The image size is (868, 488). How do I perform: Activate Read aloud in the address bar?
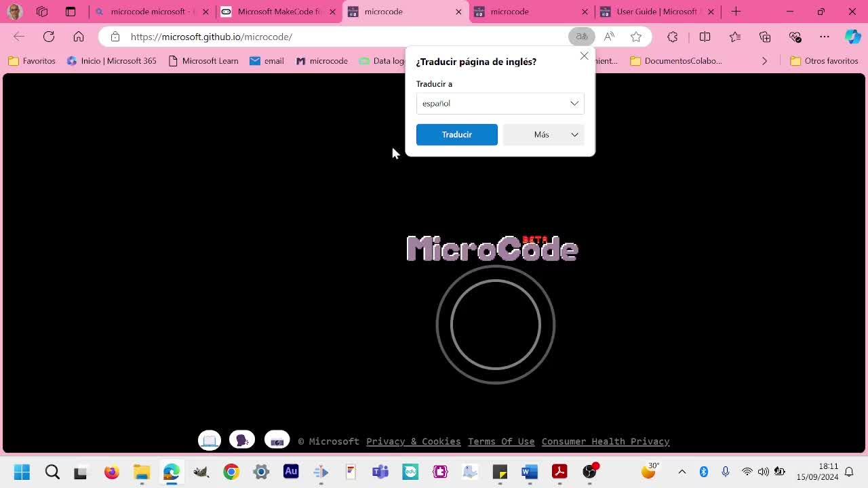point(609,37)
